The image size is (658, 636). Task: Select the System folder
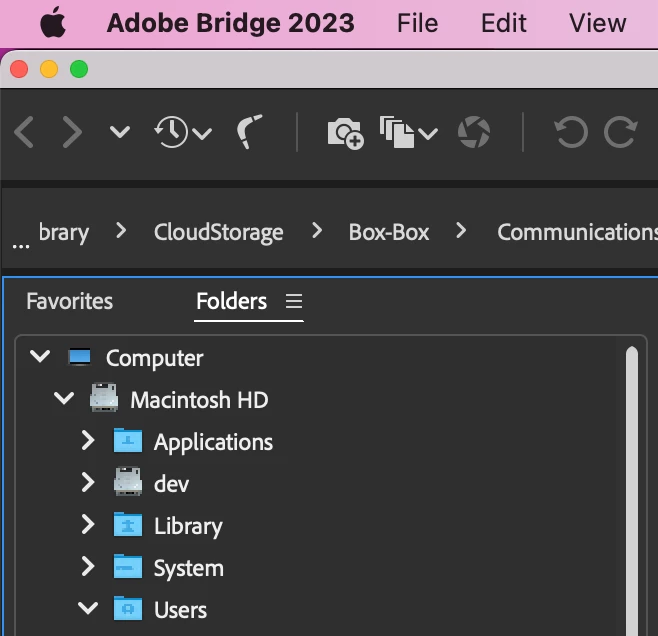pyautogui.click(x=188, y=568)
